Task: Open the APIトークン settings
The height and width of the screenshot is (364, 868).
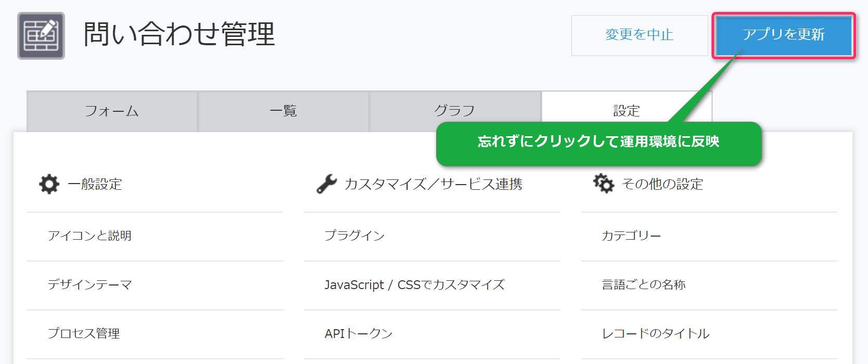Action: tap(359, 334)
